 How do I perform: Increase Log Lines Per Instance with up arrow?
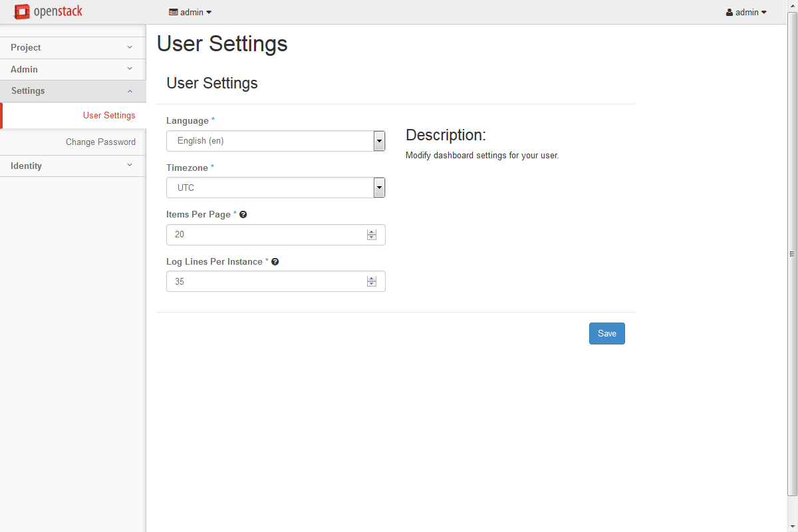[372, 279]
